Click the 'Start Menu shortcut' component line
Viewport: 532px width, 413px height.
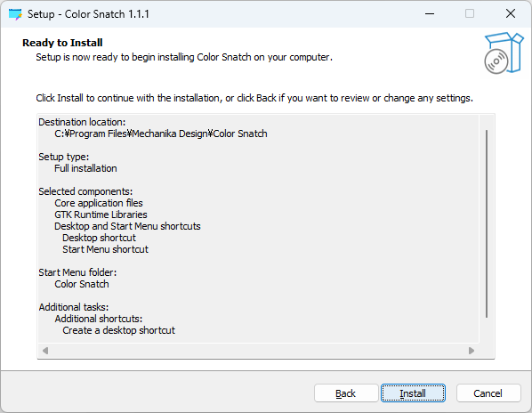click(x=106, y=249)
